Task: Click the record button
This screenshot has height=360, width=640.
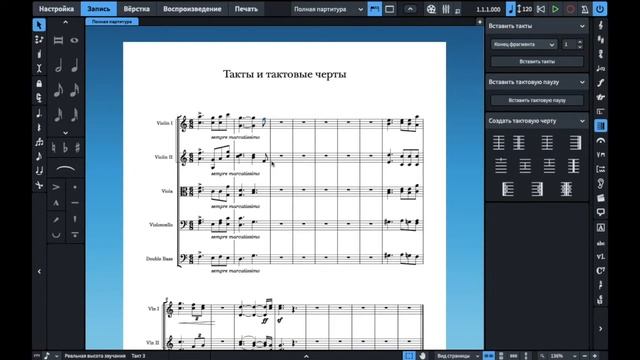Action: pyautogui.click(x=570, y=9)
